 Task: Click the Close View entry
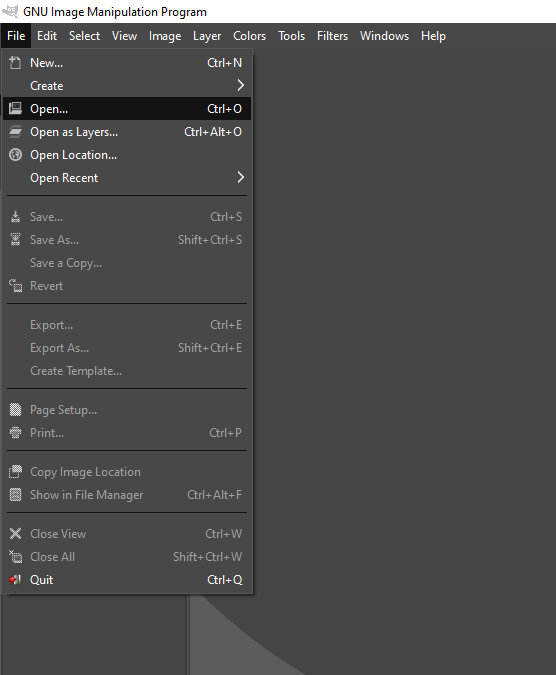(127, 534)
